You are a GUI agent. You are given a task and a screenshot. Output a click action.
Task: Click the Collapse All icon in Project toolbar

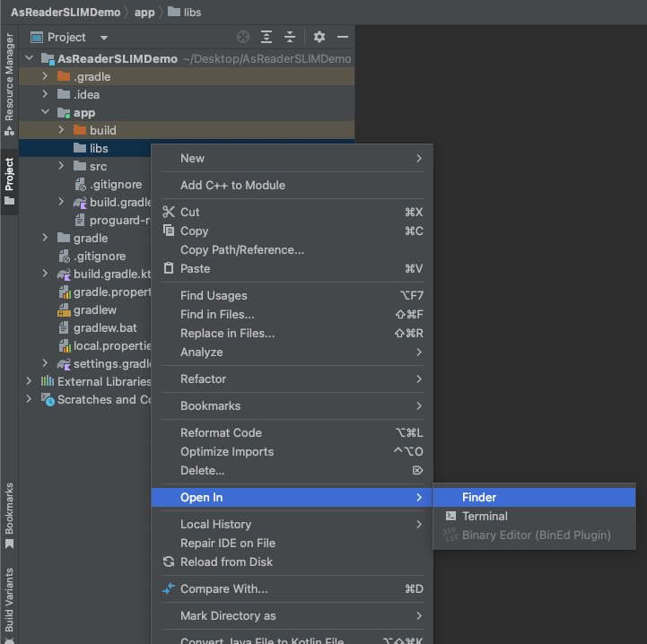click(x=290, y=37)
